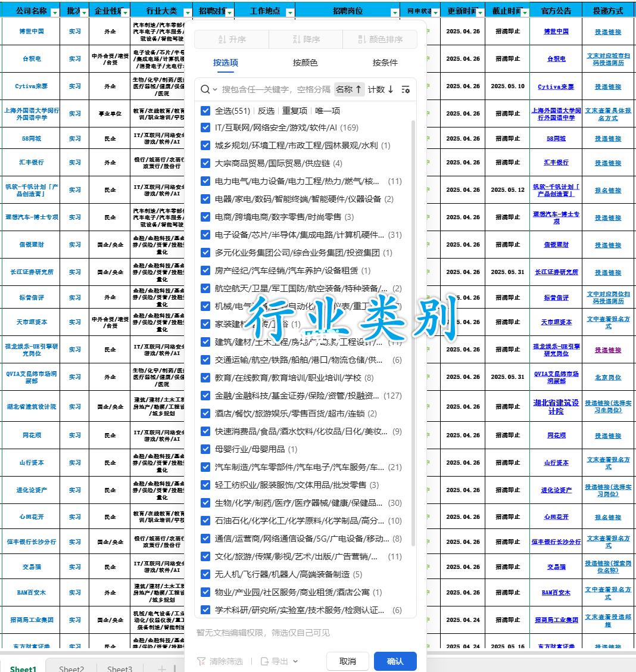Uncheck 电商/跨境电商/数字零售 checkbox
Image resolution: width=636 pixels, height=672 pixels.
(205, 217)
